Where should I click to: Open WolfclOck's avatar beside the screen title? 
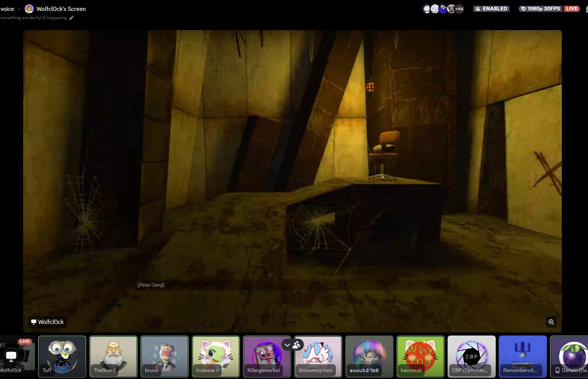[x=29, y=9]
